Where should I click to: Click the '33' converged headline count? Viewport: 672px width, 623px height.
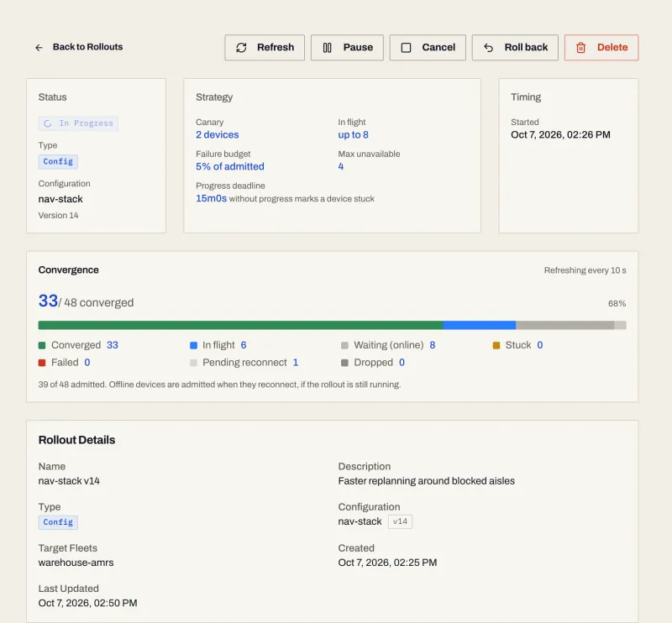[48, 301]
